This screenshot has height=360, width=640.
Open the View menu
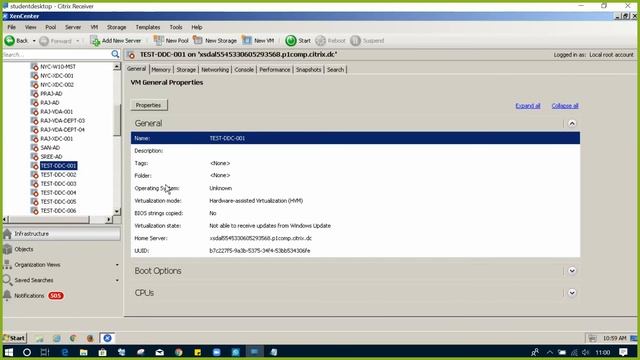pos(31,27)
